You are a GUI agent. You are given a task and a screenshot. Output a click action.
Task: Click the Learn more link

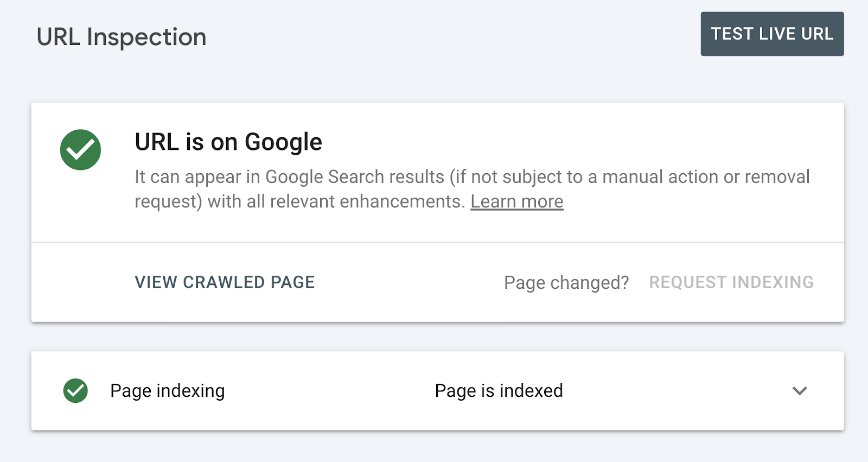(x=517, y=201)
